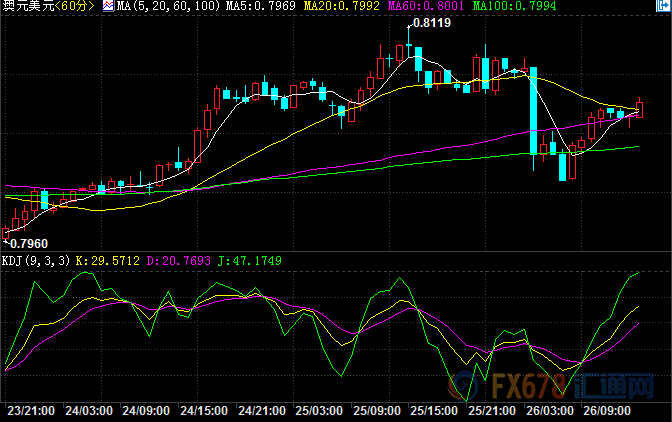Click the 0.7960 low price label
Image resolution: width=672 pixels, height=422 pixels.
(x=29, y=244)
